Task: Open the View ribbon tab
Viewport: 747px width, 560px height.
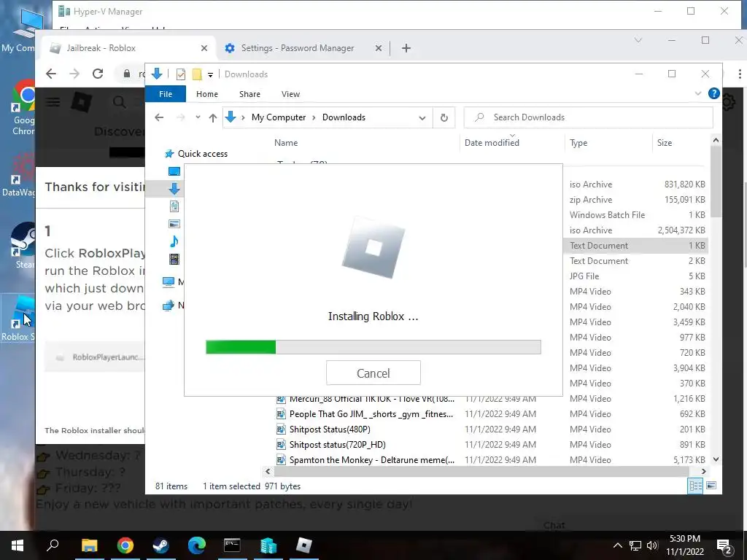Action: pos(290,94)
